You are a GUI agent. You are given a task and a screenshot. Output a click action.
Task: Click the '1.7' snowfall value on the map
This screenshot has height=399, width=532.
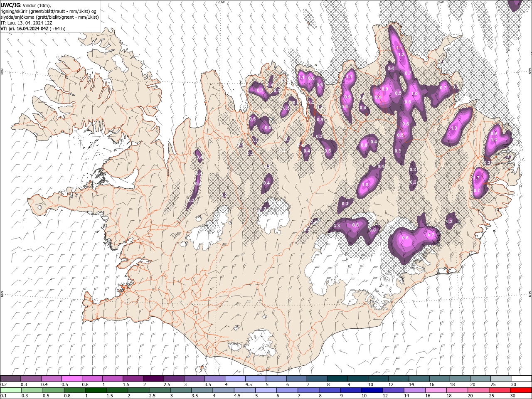pos(477,178)
